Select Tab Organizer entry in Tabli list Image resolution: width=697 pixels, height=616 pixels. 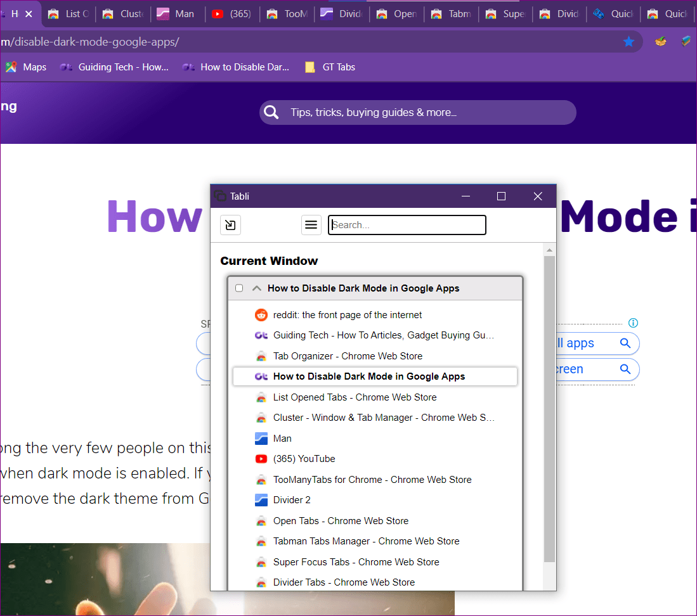[x=347, y=356]
